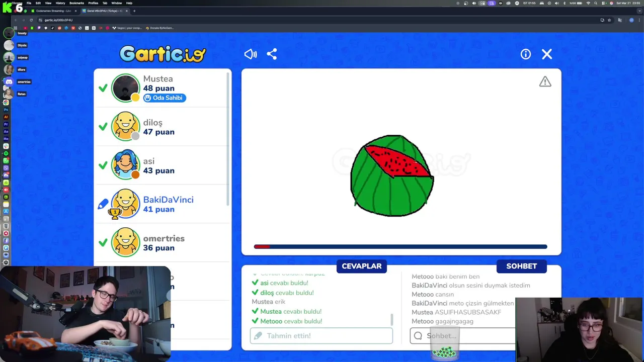Click the Discord overlay icon
This screenshot has width=644, height=362.
[x=9, y=81]
